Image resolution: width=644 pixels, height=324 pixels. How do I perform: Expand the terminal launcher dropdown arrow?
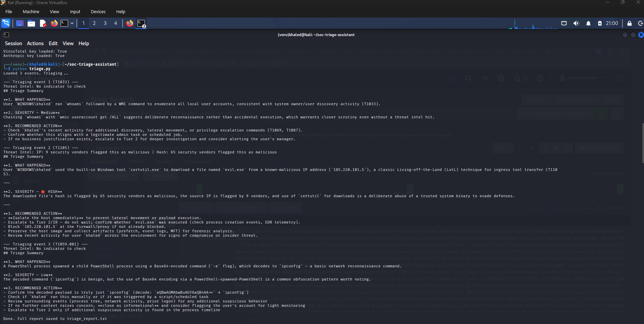point(72,23)
